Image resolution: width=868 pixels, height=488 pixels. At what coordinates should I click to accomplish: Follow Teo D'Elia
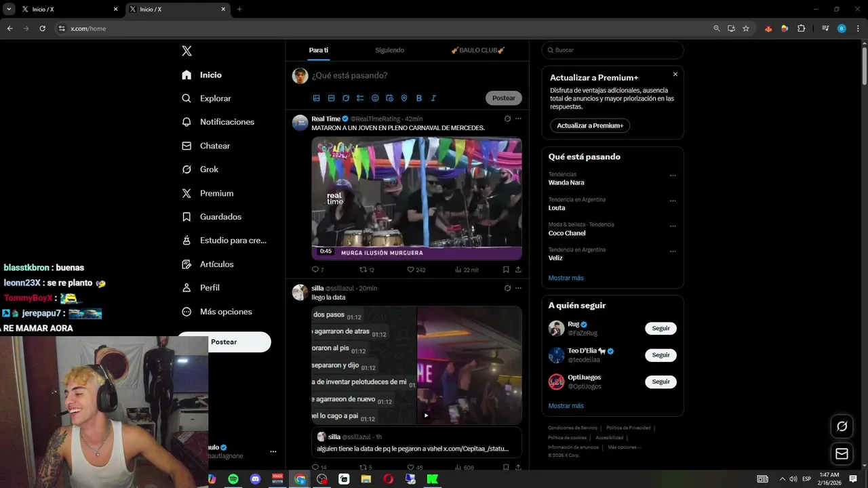(660, 355)
